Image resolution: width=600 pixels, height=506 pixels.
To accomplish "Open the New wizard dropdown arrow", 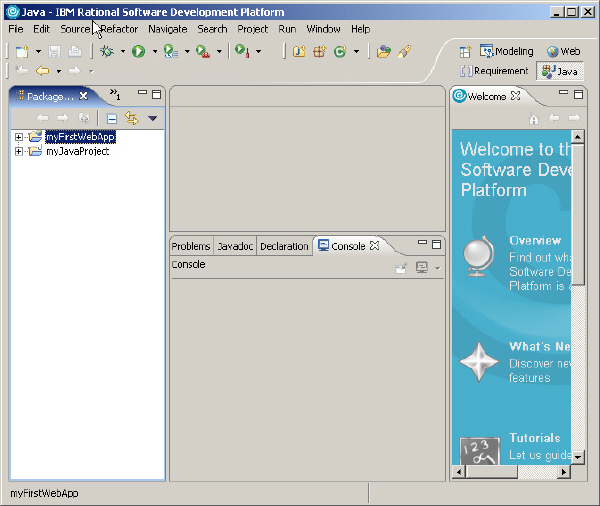I will [38, 51].
